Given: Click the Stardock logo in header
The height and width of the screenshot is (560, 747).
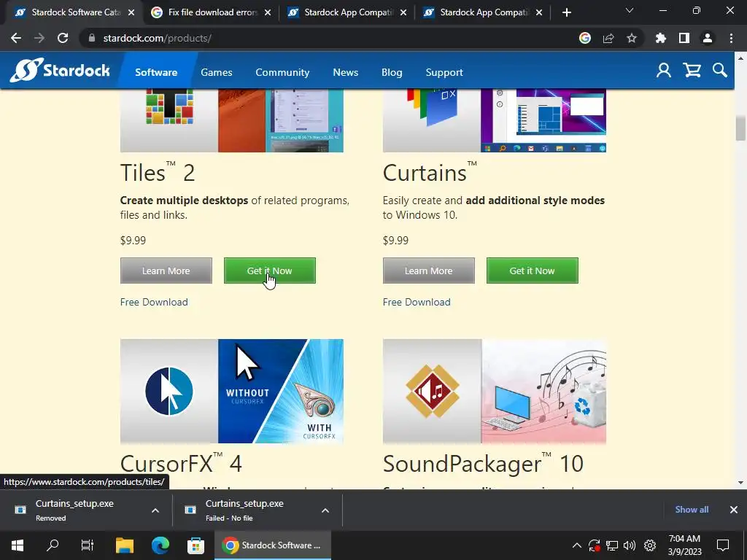Looking at the screenshot, I should [x=60, y=71].
